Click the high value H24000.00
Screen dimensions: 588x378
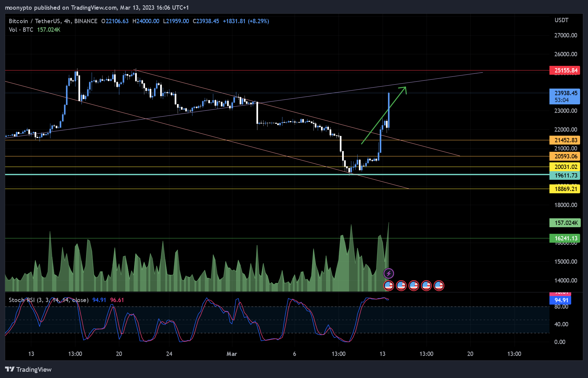coord(146,21)
